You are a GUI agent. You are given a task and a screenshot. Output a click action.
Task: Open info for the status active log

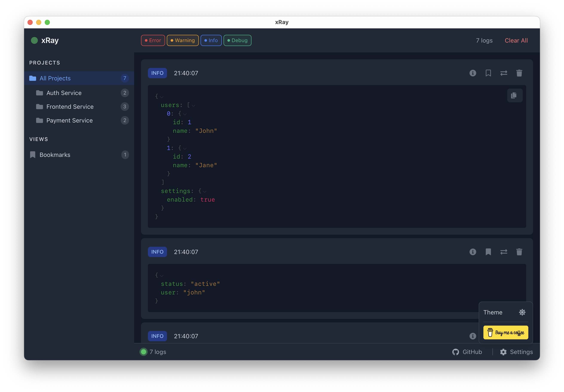coord(473,252)
